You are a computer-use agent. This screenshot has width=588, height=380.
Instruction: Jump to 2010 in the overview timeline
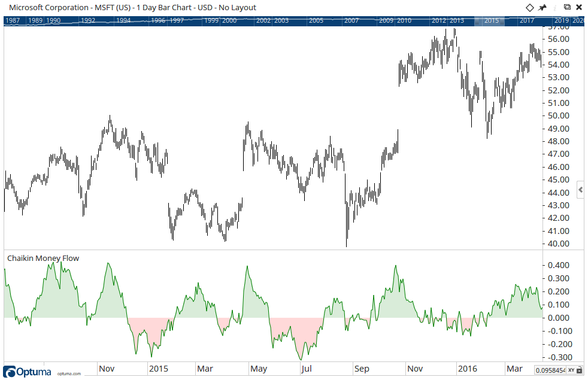click(404, 20)
